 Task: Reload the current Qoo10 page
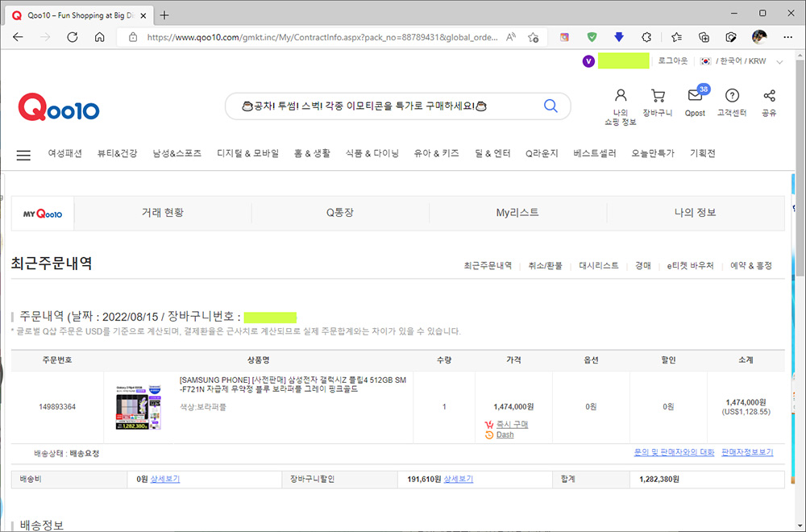73,37
